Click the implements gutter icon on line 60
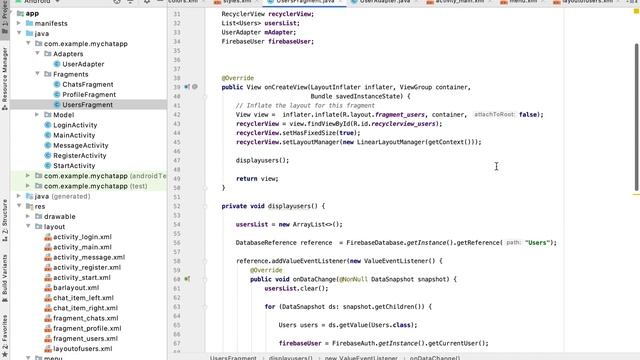640x360 pixels. (x=187, y=279)
